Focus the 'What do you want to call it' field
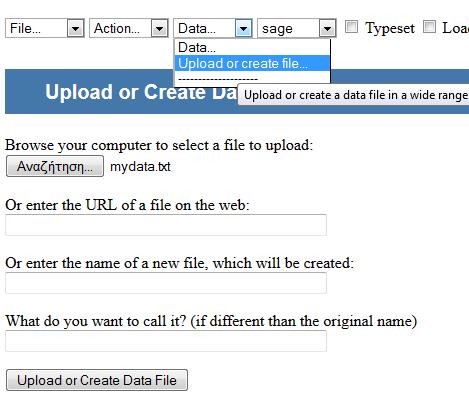 [166, 341]
